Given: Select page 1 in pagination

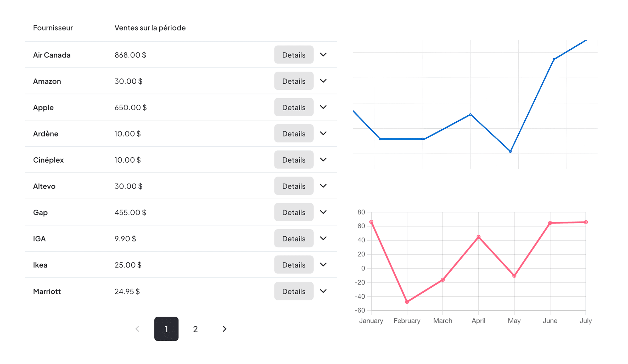Looking at the screenshot, I should point(166,329).
